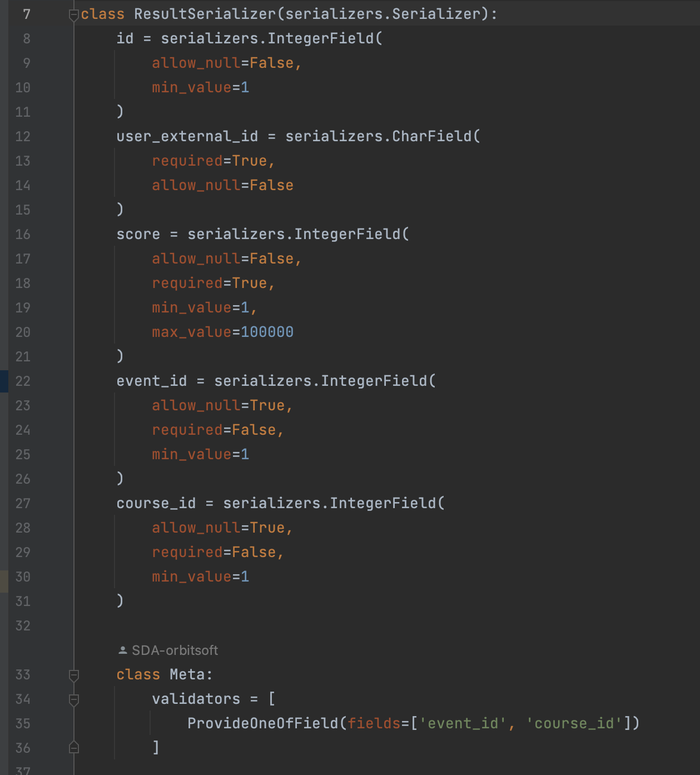Click the closing-bracket fold marker on line 36

click(73, 748)
